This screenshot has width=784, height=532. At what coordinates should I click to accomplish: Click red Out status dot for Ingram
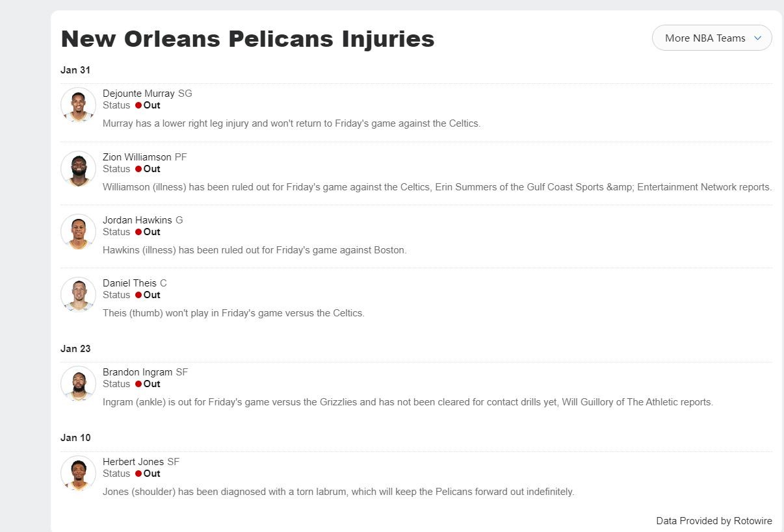pos(138,384)
